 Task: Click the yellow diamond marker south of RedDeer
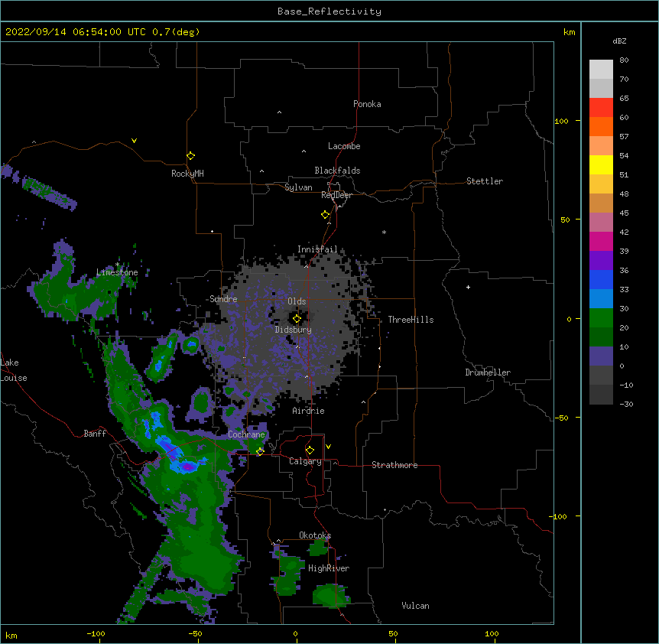point(325,215)
